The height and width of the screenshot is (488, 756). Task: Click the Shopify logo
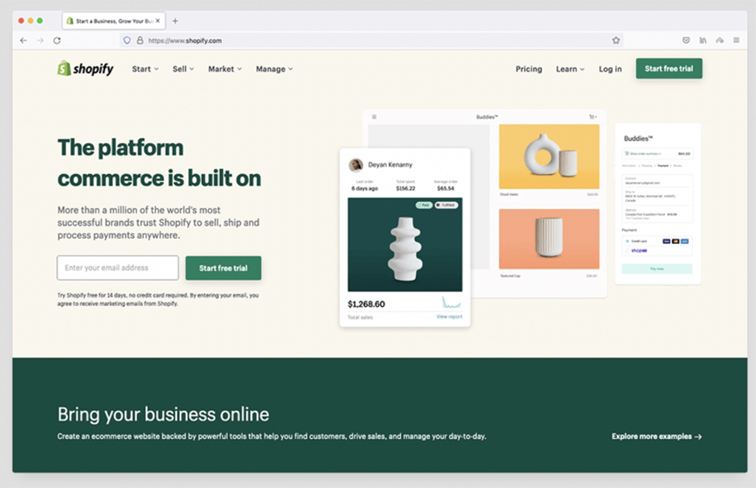[85, 69]
